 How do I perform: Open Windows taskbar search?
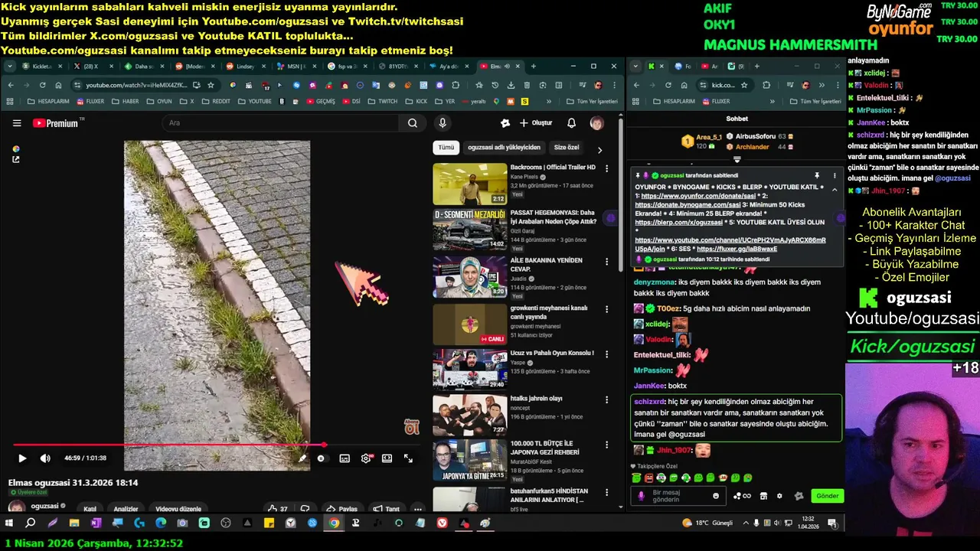coord(31,523)
